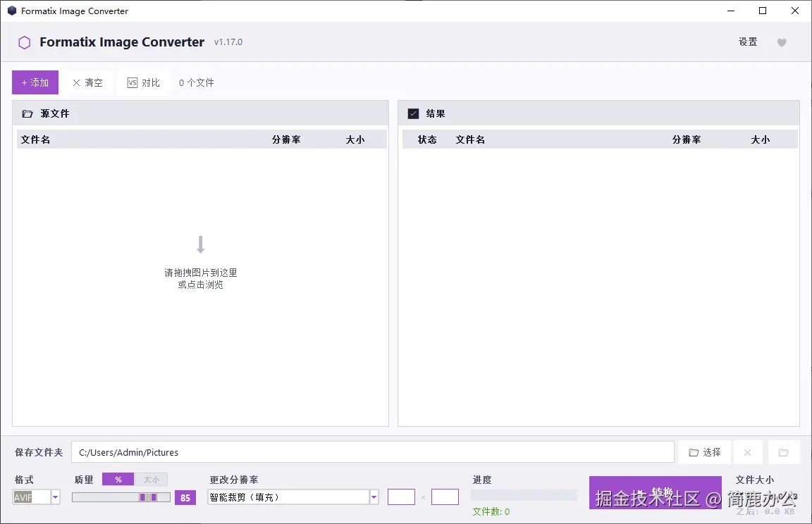Viewport: 812px width, 524px height.
Task: Click the 源文件 folder icon
Action: (27, 114)
